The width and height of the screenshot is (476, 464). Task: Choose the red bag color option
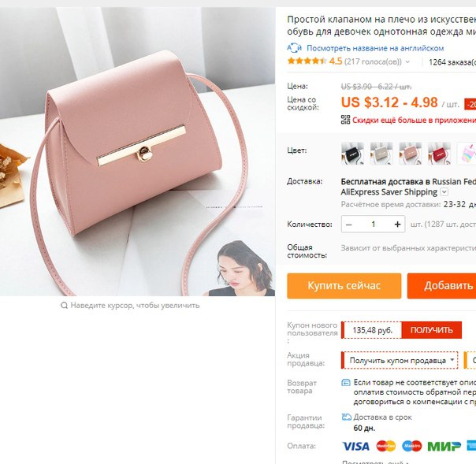[x=439, y=154]
